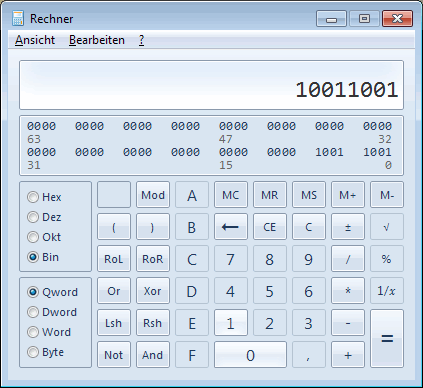Click the hex digit D button
The width and height of the screenshot is (423, 388).
tap(192, 291)
